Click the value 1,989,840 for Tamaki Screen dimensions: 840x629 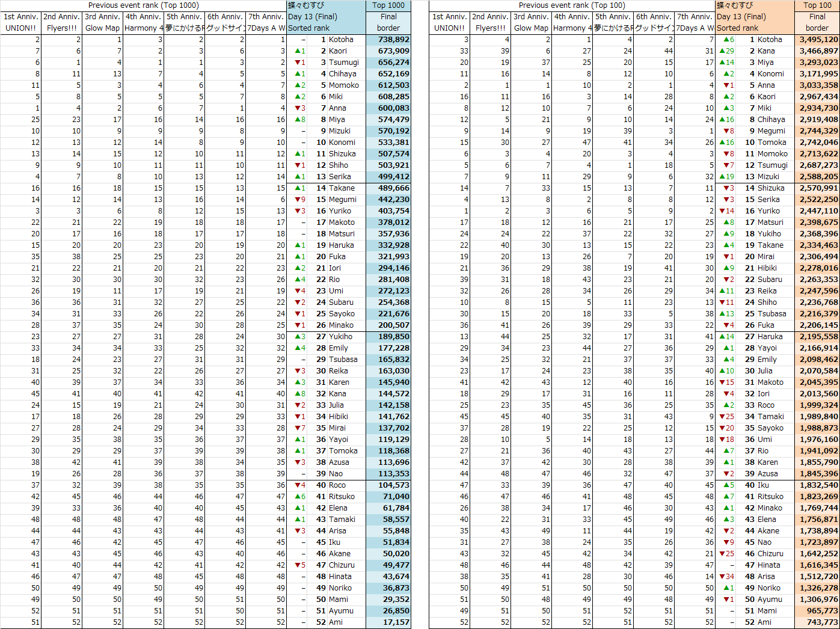coord(817,417)
